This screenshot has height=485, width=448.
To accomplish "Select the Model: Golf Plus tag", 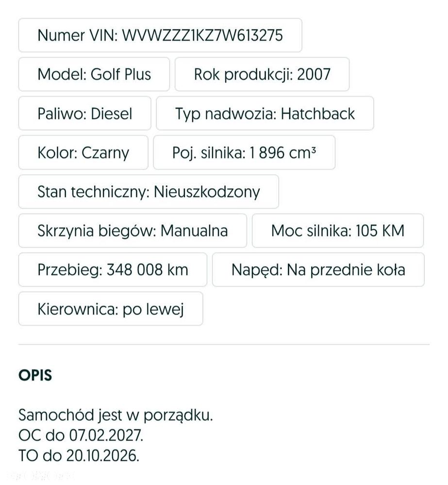I will pyautogui.click(x=94, y=74).
